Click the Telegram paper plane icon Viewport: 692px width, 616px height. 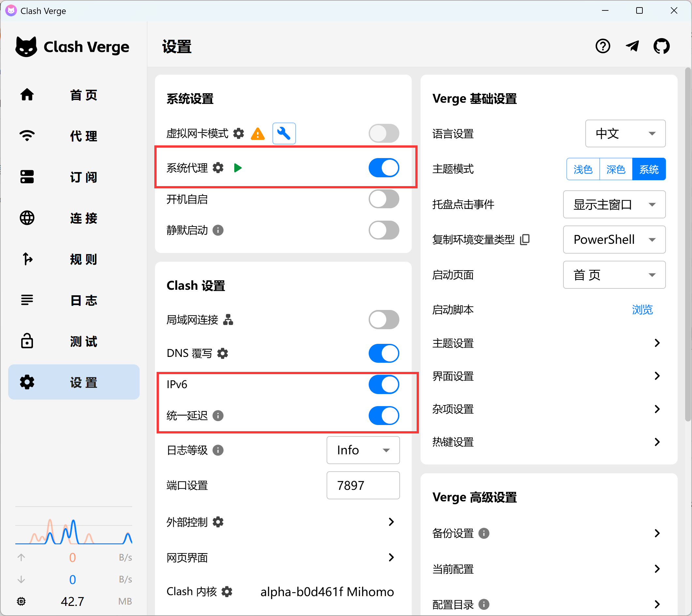click(x=632, y=46)
